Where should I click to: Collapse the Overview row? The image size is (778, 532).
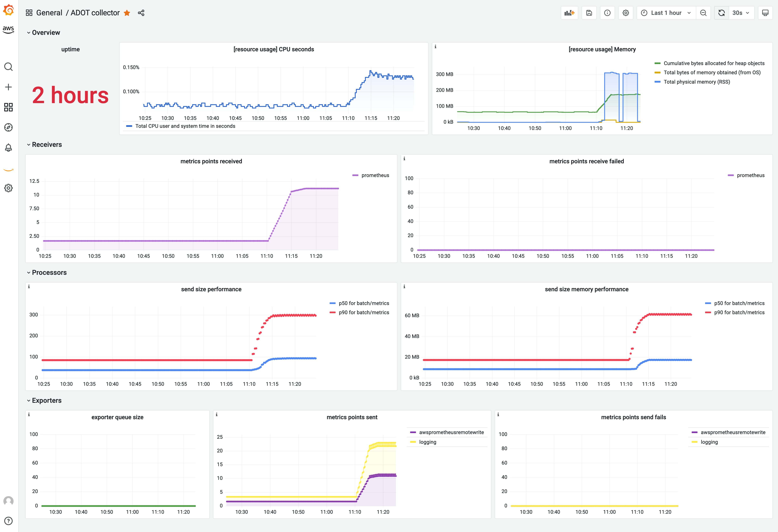click(x=46, y=32)
